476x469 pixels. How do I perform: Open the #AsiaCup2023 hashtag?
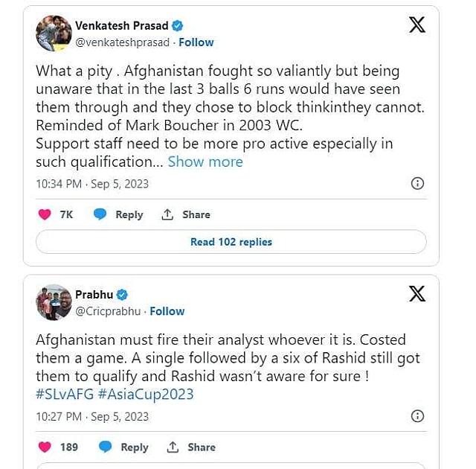[146, 395]
